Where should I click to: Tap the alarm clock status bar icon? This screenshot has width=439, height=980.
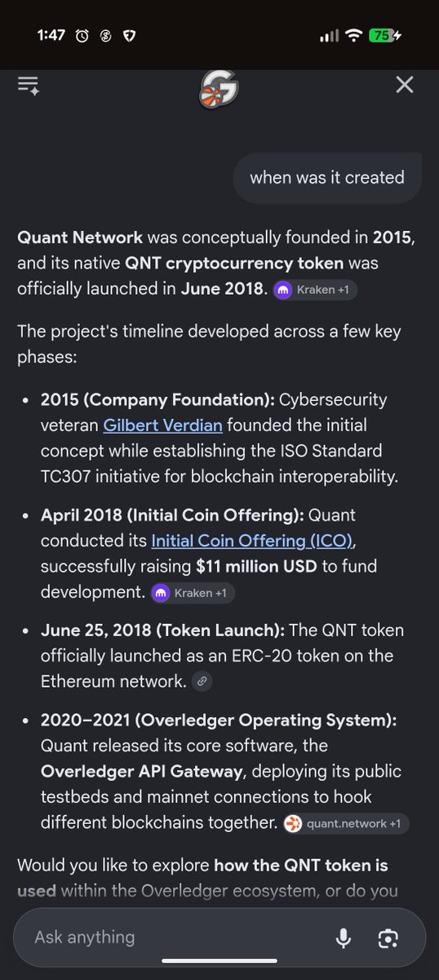coord(82,36)
